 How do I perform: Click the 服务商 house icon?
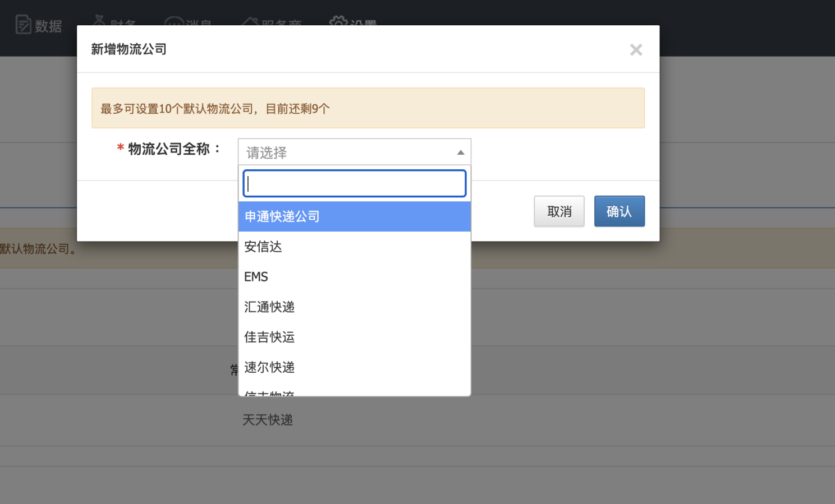[x=250, y=21]
